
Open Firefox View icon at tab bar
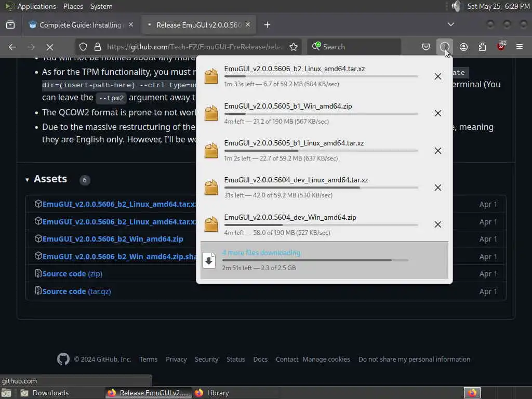pyautogui.click(x=10, y=25)
